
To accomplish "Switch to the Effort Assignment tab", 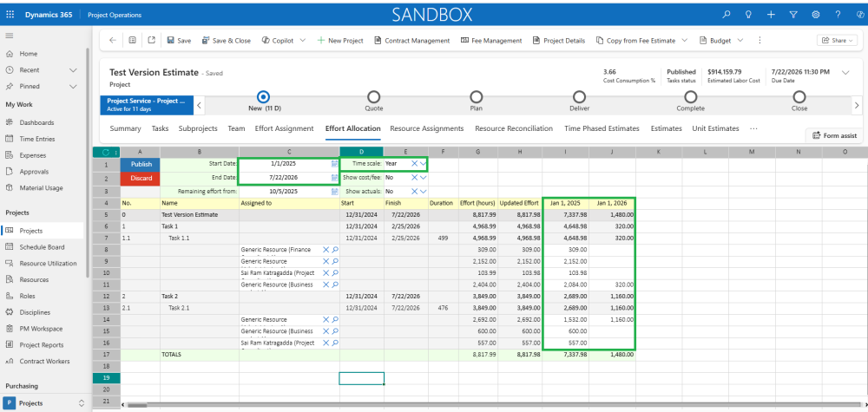I will [x=284, y=128].
